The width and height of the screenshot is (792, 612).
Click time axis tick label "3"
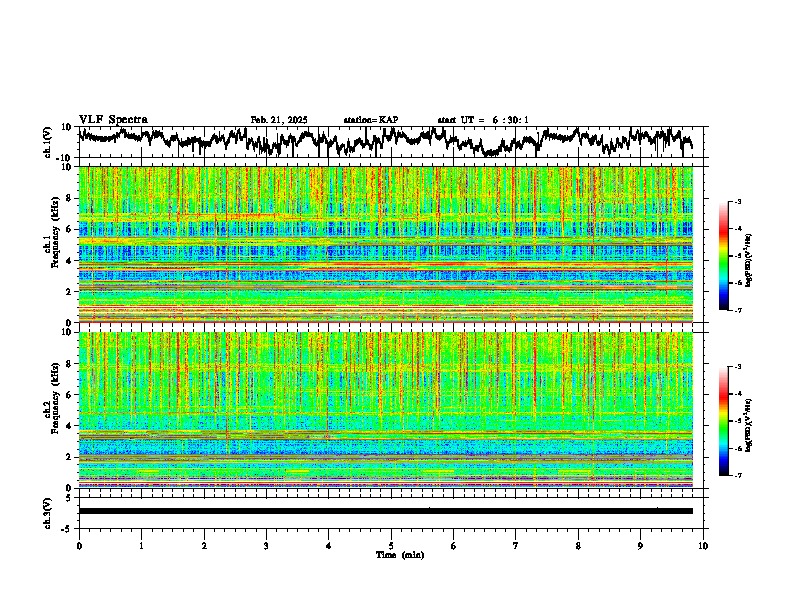tap(266, 546)
